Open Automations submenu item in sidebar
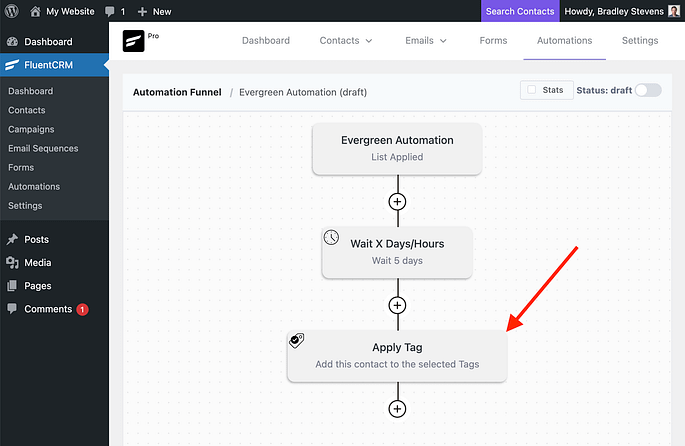The height and width of the screenshot is (446, 685). tap(34, 187)
